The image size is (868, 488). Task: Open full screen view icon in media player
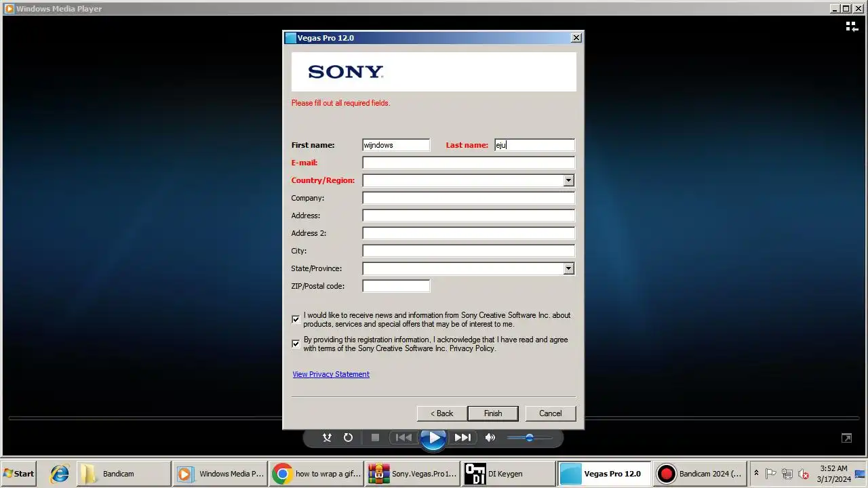[x=846, y=438]
